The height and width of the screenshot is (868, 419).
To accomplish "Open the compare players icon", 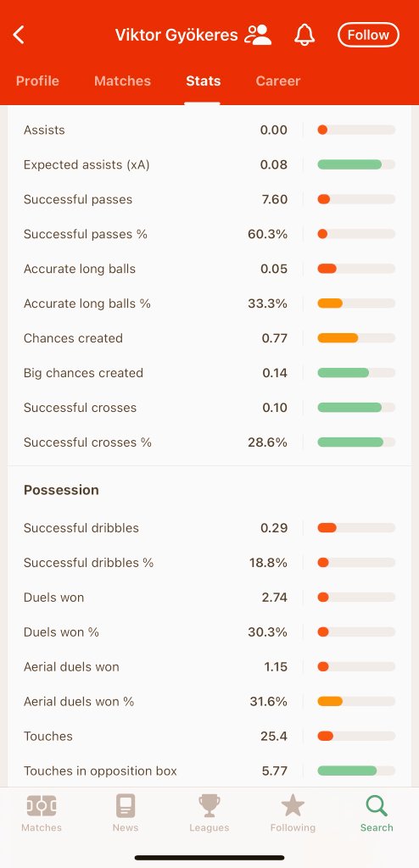I will (258, 35).
